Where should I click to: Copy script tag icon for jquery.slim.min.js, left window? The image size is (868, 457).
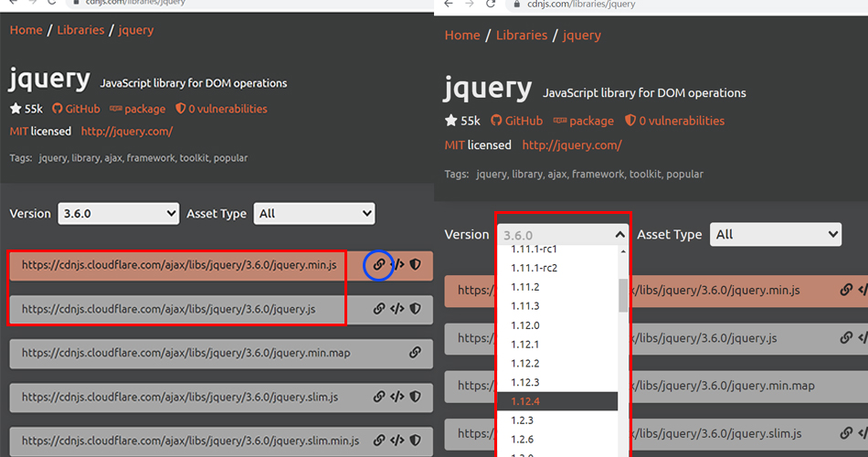(397, 441)
